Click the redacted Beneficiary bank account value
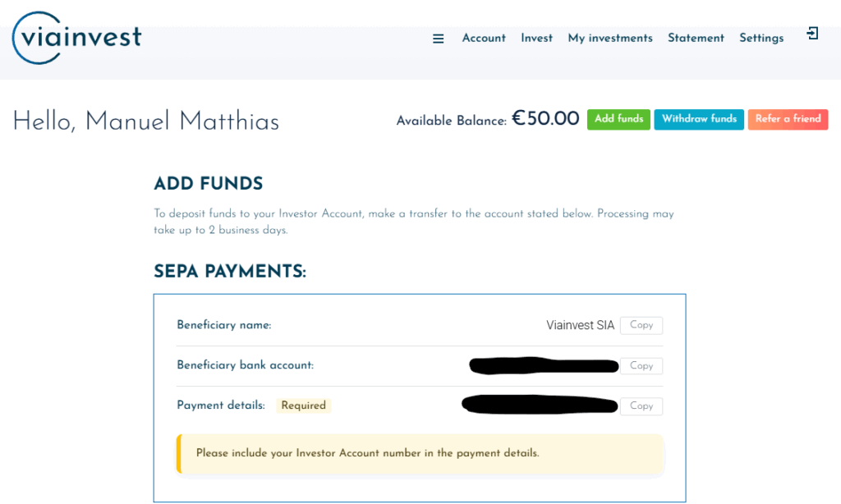 coord(543,365)
